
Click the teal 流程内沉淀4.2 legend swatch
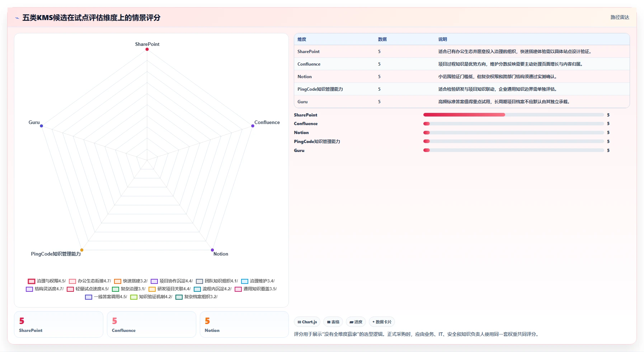tap(197, 289)
